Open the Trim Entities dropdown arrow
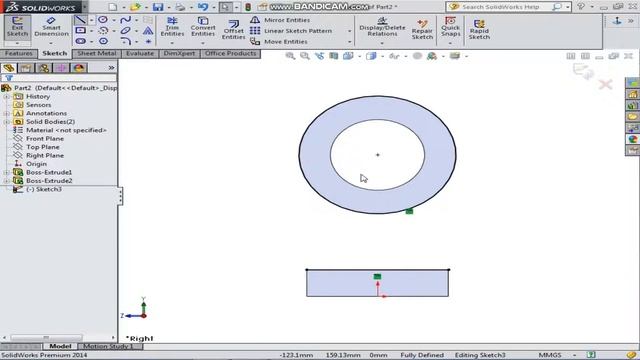640x360 pixels. coord(172,43)
